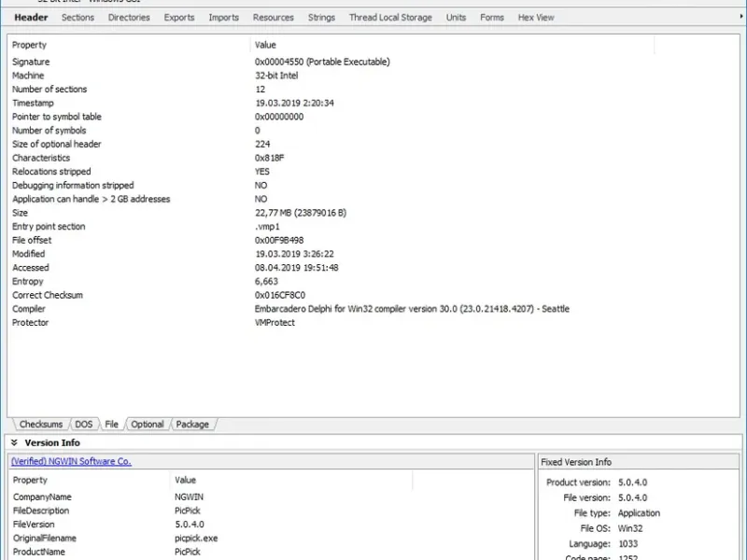Open the Optional header sub-tab
The image size is (747, 560).
tap(148, 425)
